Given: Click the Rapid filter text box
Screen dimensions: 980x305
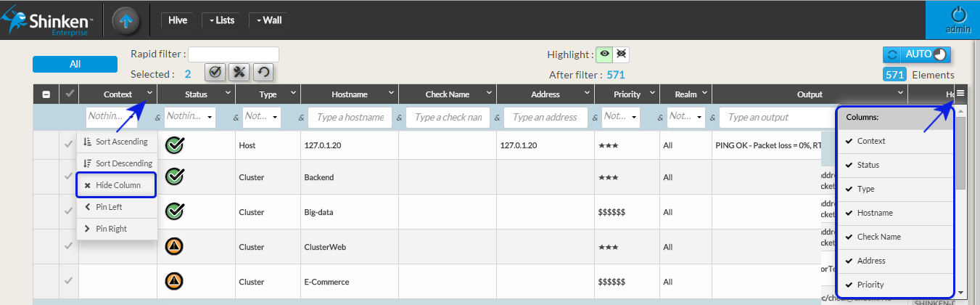Looking at the screenshot, I should [x=234, y=54].
